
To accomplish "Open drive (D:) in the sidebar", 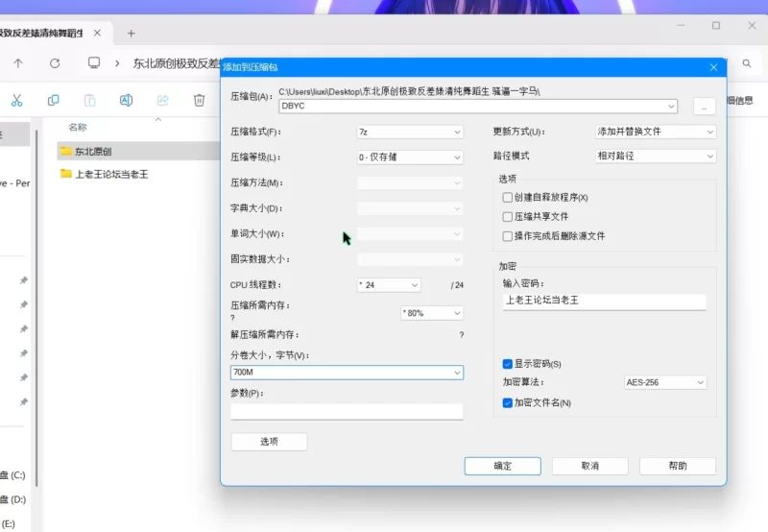I will [12, 499].
